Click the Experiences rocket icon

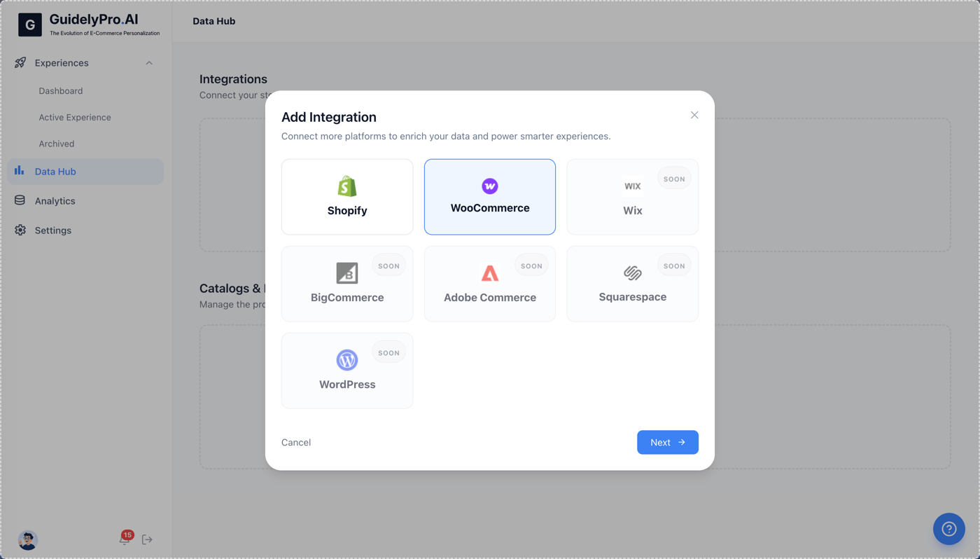pos(20,63)
